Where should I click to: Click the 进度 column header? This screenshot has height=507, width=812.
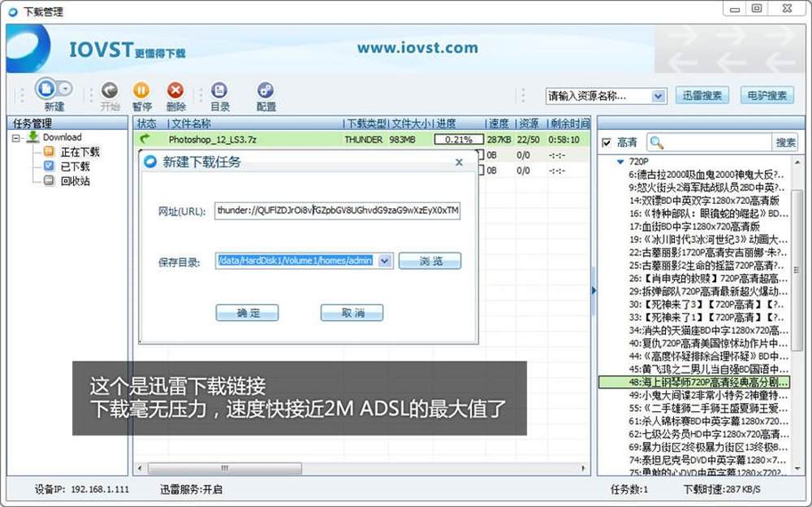click(x=447, y=123)
